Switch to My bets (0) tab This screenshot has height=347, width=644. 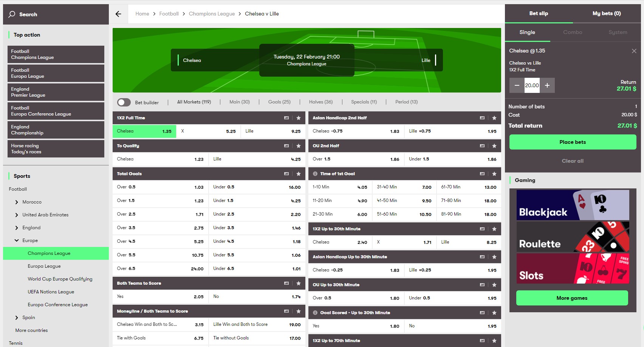point(607,14)
